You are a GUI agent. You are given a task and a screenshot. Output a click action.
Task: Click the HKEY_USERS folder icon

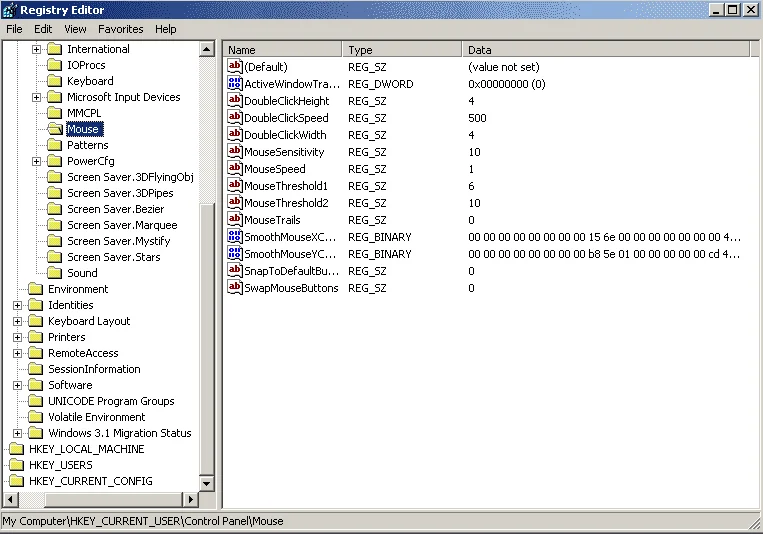[x=17, y=465]
